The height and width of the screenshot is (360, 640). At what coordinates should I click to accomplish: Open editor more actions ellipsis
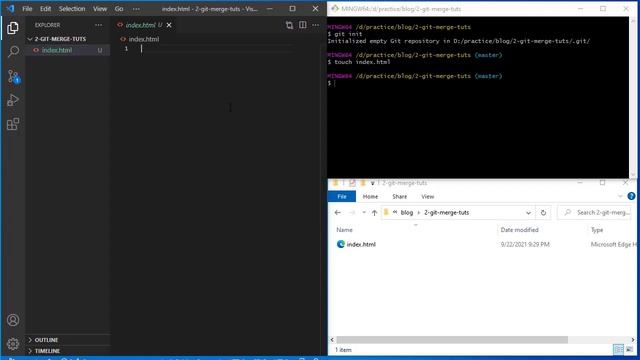[x=316, y=25]
